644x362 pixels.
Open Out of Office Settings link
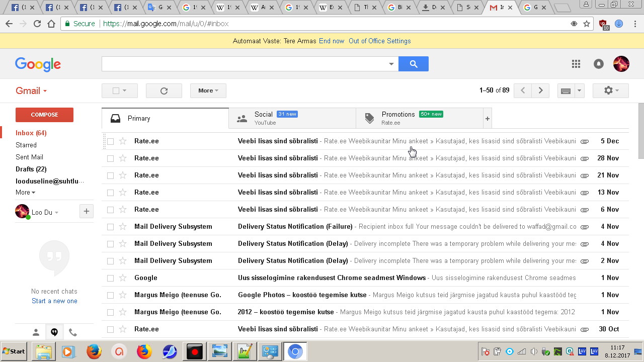point(380,41)
